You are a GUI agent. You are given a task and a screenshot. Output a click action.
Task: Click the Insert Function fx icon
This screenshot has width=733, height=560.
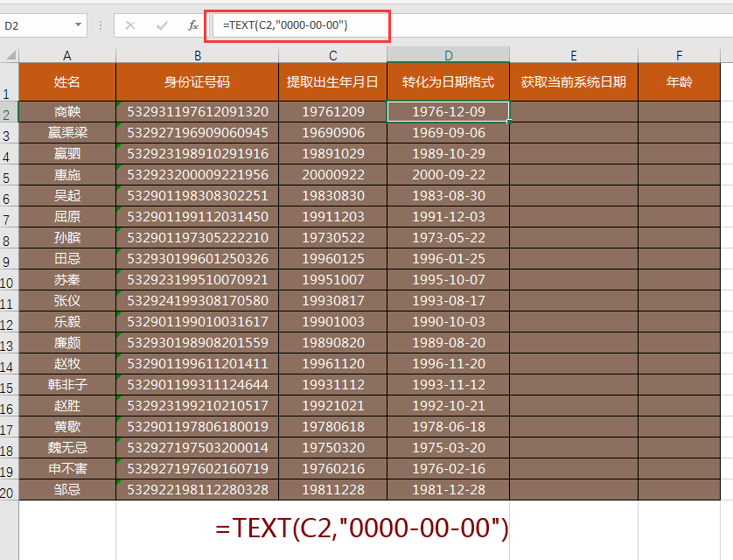[x=193, y=25]
